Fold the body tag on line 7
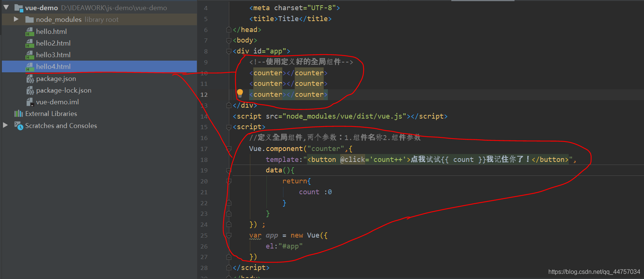The height and width of the screenshot is (279, 644). [x=228, y=40]
